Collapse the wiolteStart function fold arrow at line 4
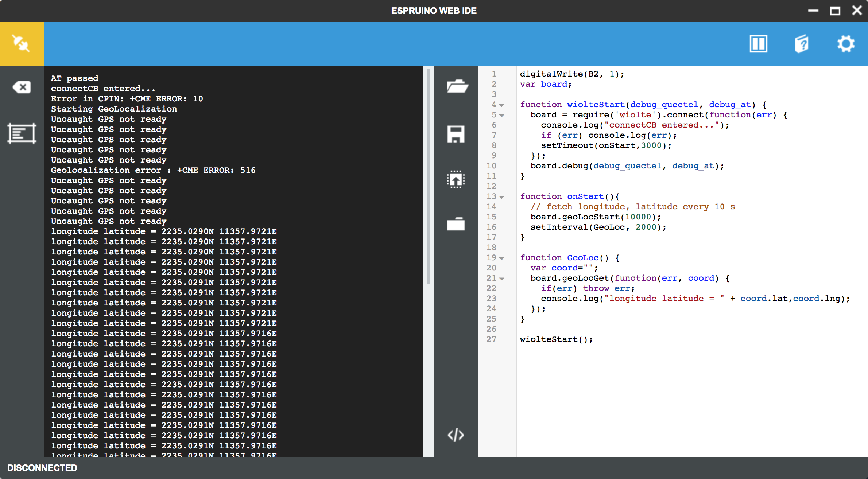868x479 pixels. pyautogui.click(x=502, y=105)
